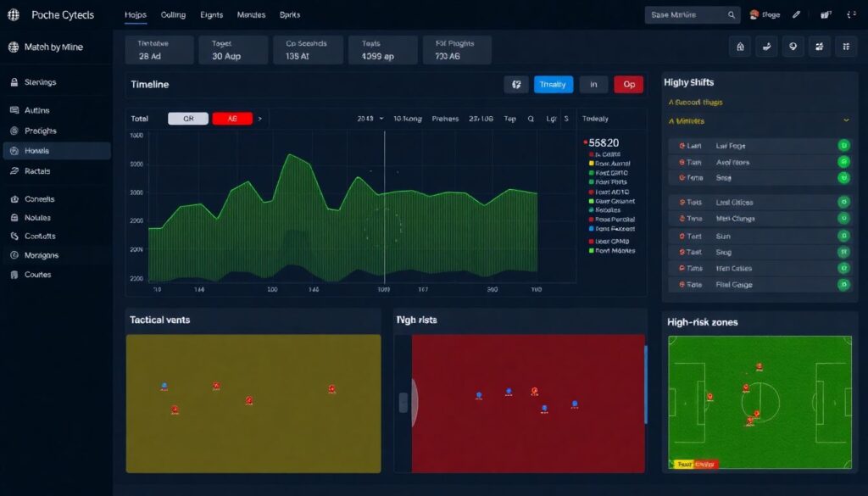This screenshot has height=496, width=868.
Task: Toggle the green indicator on the Fliel Gesge row
Action: tap(843, 285)
